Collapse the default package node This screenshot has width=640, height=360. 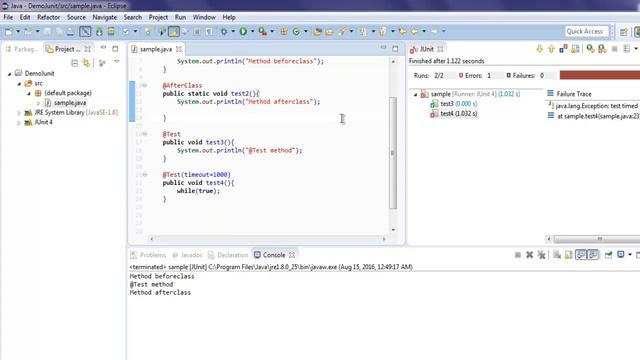(29, 93)
